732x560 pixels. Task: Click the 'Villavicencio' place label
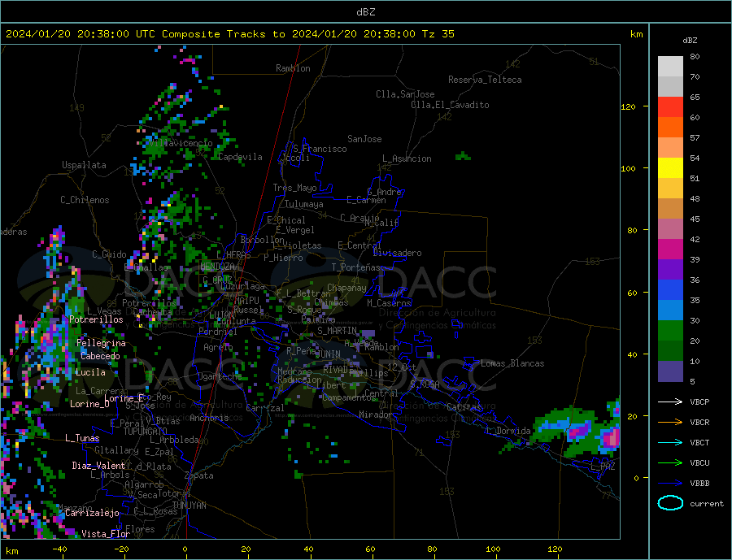181,143
